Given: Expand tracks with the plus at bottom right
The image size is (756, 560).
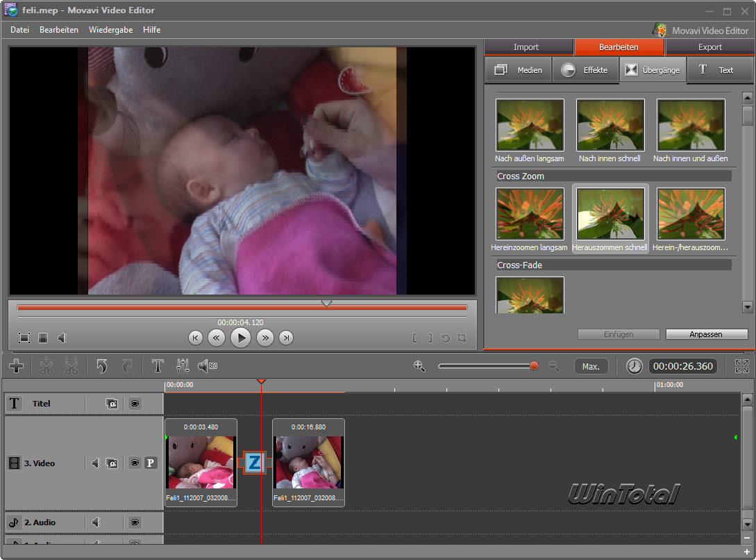Looking at the screenshot, I should click(747, 552).
